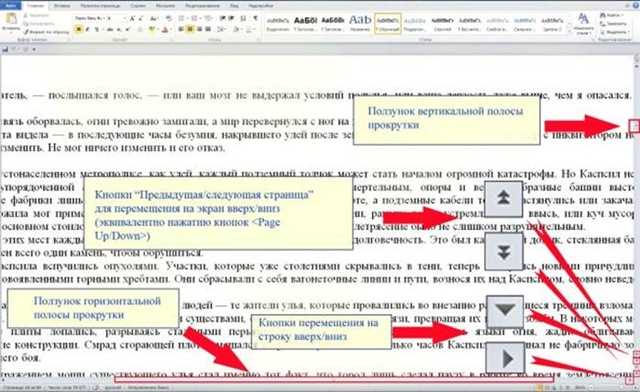
Task: Activate Format Painter (Формат по образцу)
Action: (x=46, y=31)
